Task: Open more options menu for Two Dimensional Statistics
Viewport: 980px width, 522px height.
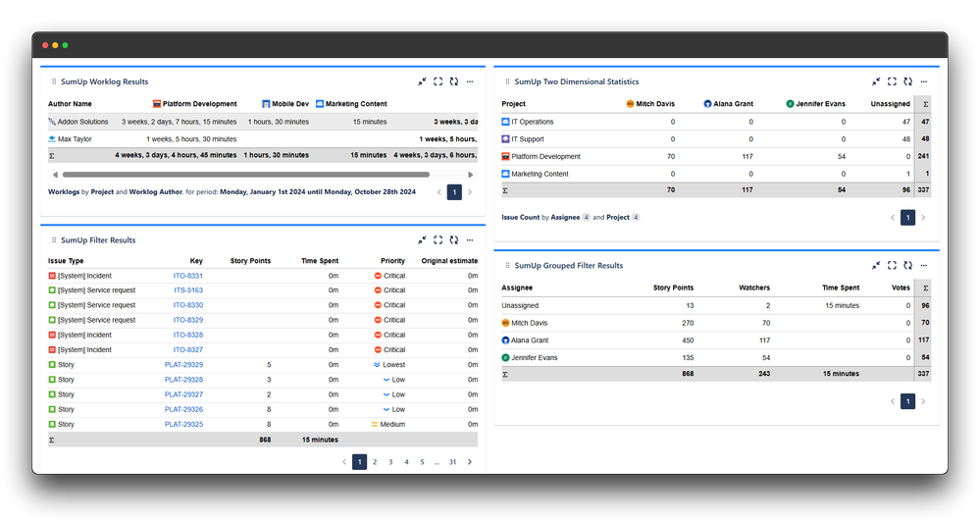Action: click(924, 81)
